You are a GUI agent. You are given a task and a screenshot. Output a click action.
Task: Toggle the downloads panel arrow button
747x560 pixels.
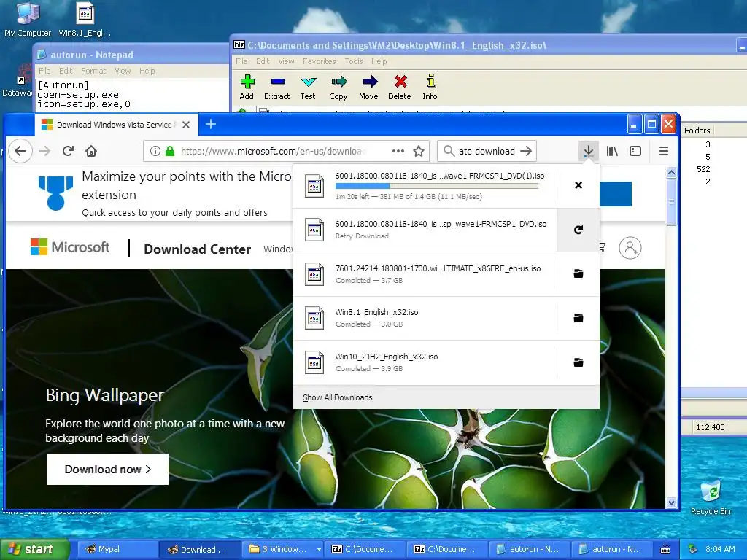(x=589, y=152)
